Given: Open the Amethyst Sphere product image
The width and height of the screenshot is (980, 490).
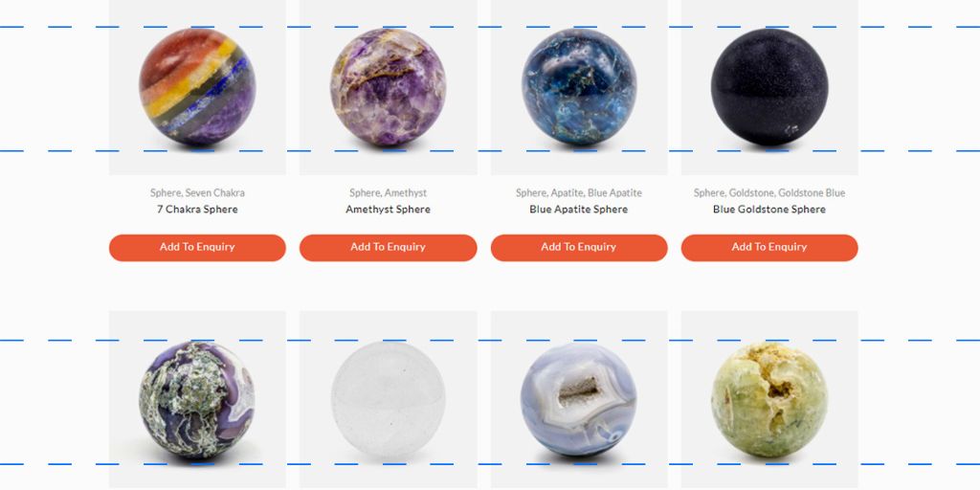Looking at the screenshot, I should (x=389, y=87).
